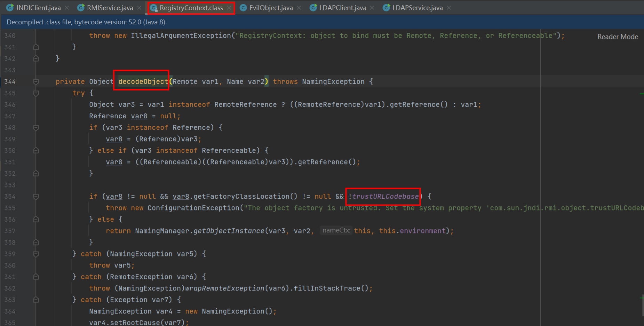Click the decodeObject method name
Screen dimensions: 644x326
143,81
